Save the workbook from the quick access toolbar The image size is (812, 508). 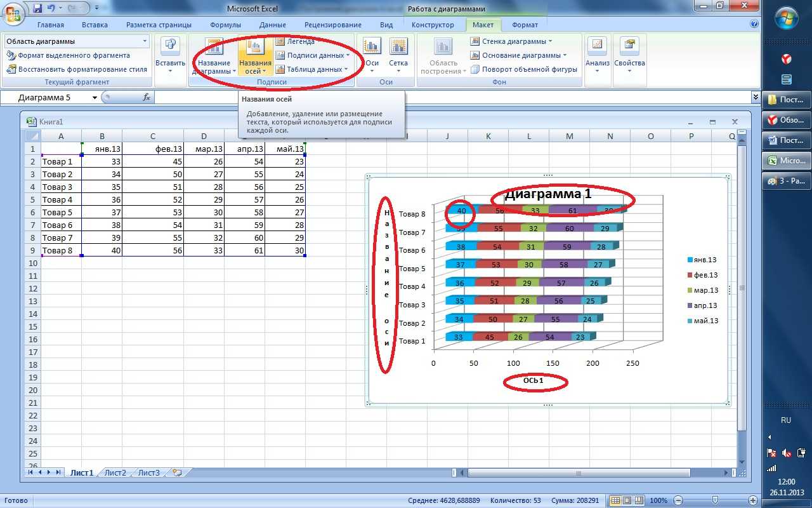click(37, 8)
